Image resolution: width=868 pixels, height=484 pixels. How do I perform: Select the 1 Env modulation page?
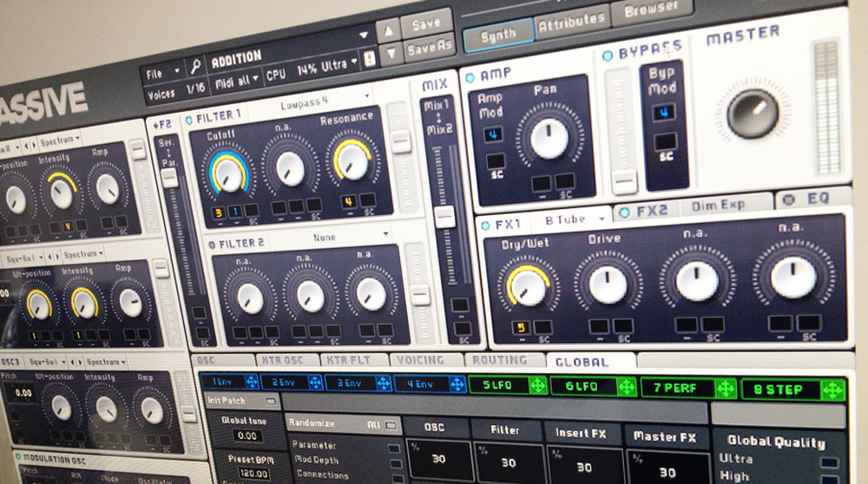(222, 382)
